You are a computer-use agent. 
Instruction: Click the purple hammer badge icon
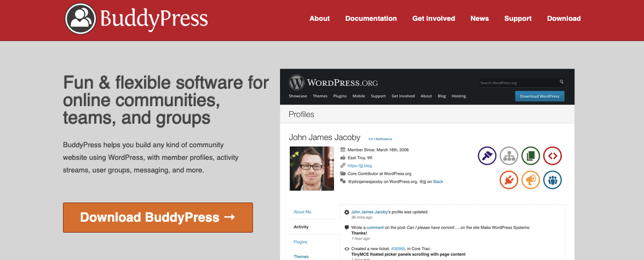coord(487,156)
